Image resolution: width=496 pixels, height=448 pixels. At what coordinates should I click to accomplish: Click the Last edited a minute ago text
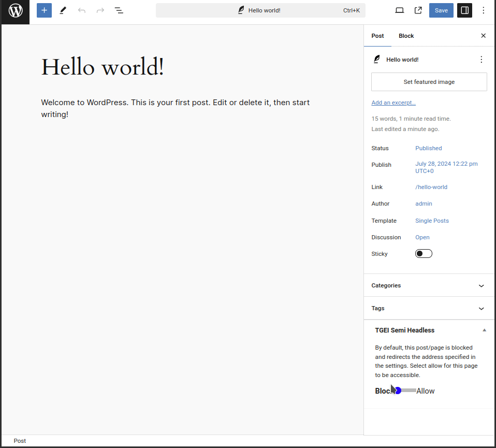pyautogui.click(x=405, y=129)
